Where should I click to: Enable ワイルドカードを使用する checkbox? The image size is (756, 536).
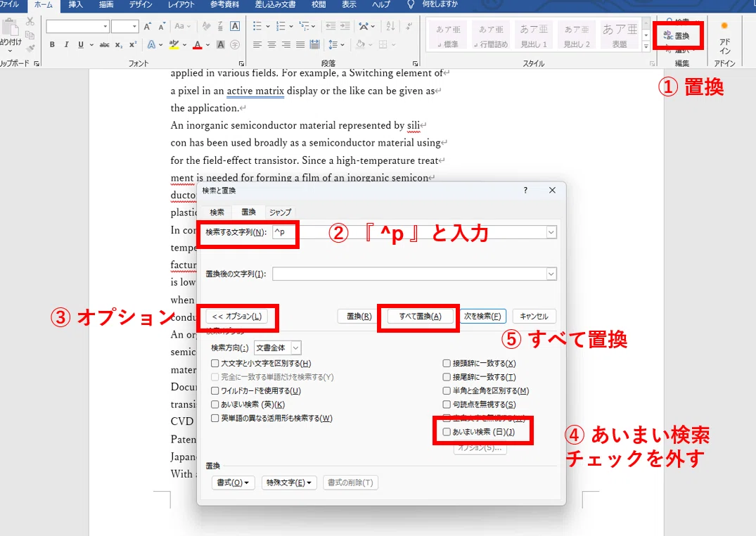(x=215, y=391)
